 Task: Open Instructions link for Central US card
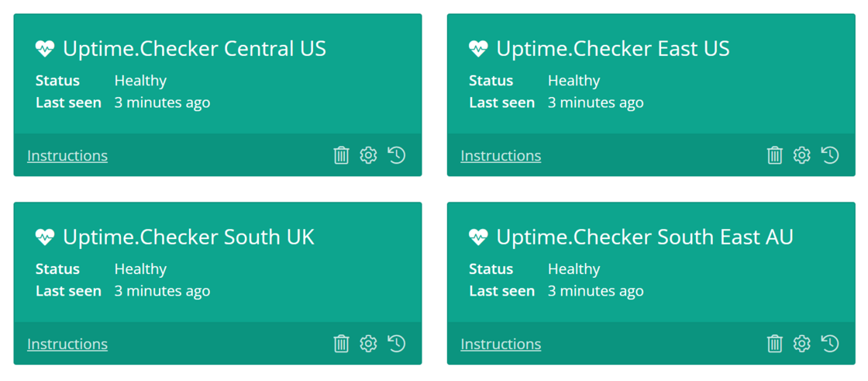click(x=67, y=156)
